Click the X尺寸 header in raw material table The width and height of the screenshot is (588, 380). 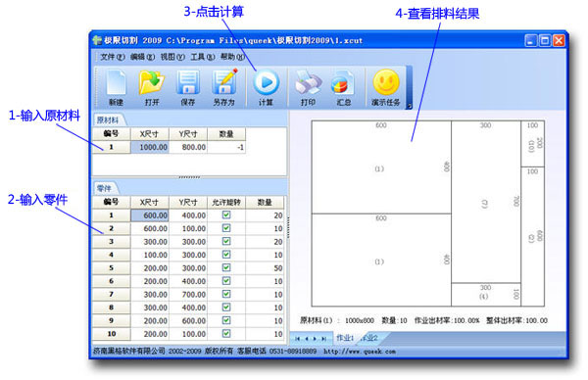click(150, 134)
